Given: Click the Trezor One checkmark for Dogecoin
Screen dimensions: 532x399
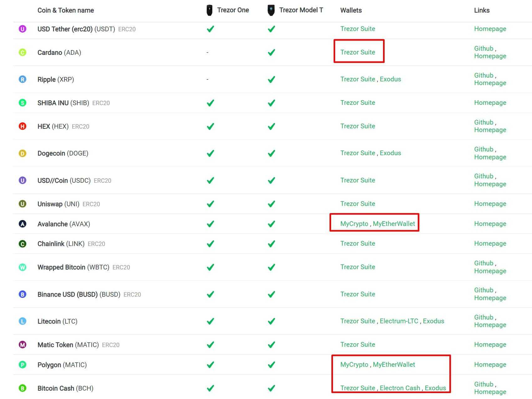Looking at the screenshot, I should [210, 153].
